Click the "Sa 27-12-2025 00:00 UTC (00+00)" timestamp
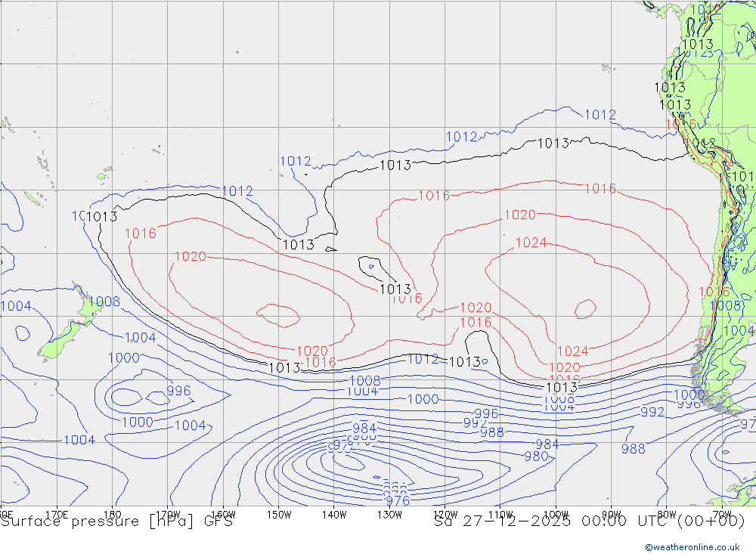756x554 pixels. tap(589, 522)
